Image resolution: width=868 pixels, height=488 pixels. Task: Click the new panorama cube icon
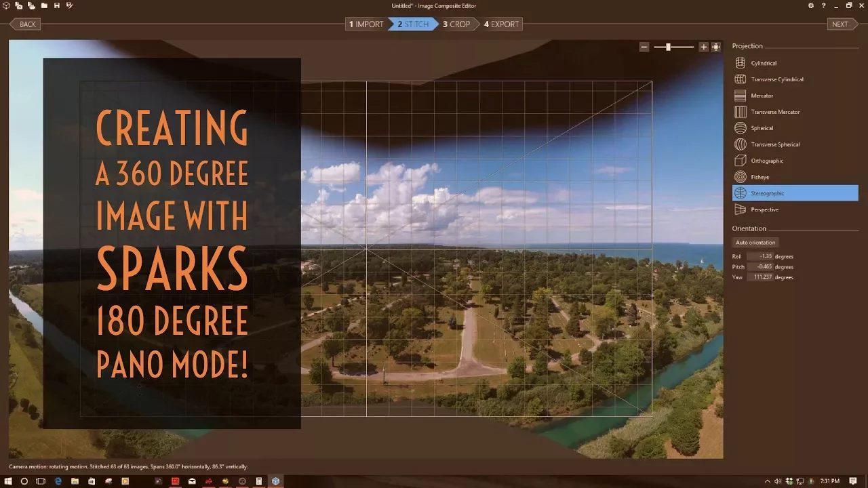[x=6, y=5]
